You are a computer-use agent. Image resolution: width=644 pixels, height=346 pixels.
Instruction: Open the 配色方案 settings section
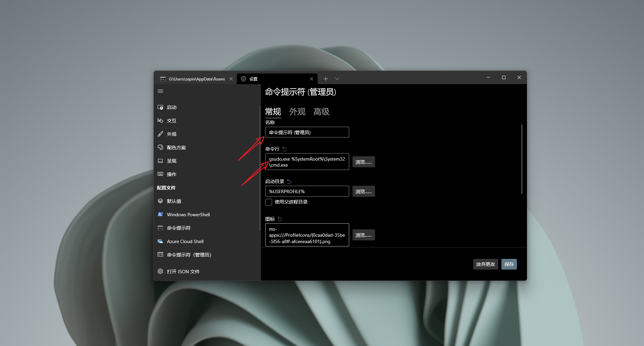[176, 147]
